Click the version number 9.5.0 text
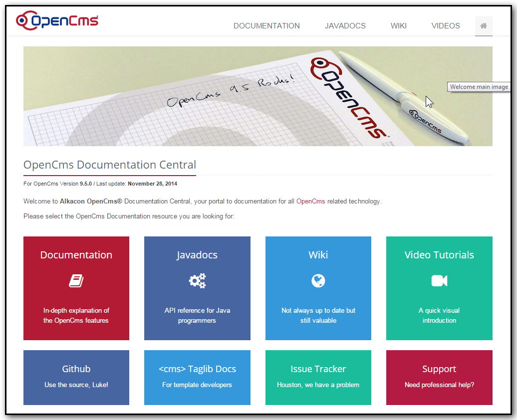This screenshot has width=517, height=420. (86, 184)
